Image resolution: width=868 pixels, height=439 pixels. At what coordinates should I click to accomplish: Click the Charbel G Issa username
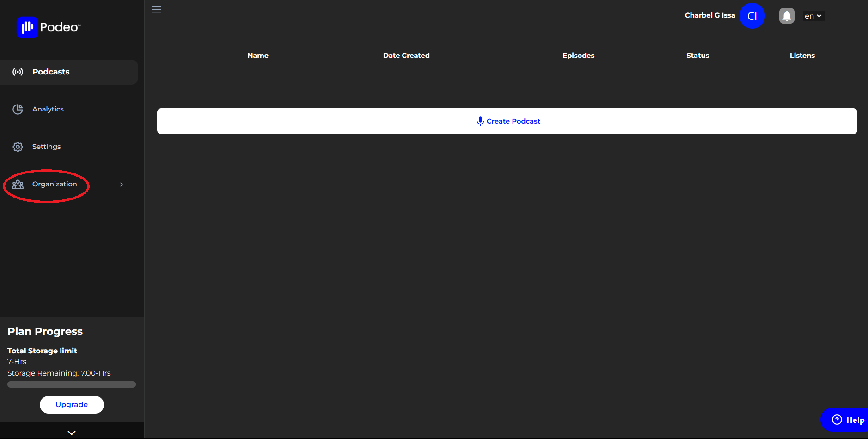709,15
